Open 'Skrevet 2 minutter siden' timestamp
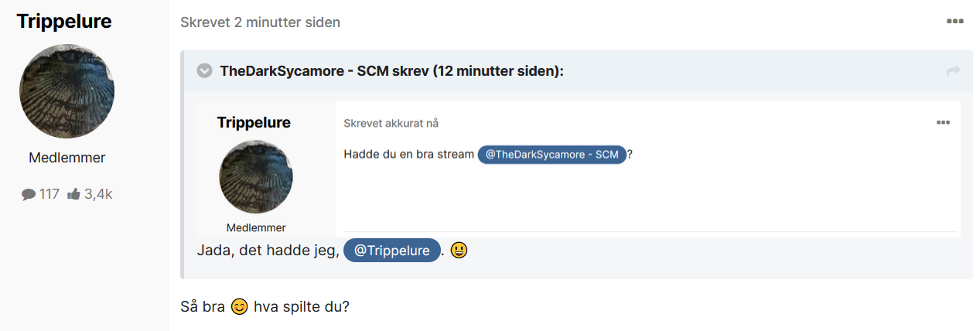980x331 pixels. pyautogui.click(x=260, y=22)
